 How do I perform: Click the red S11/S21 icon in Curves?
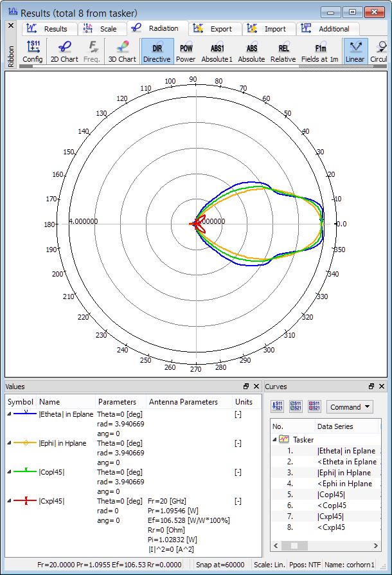pos(314,406)
